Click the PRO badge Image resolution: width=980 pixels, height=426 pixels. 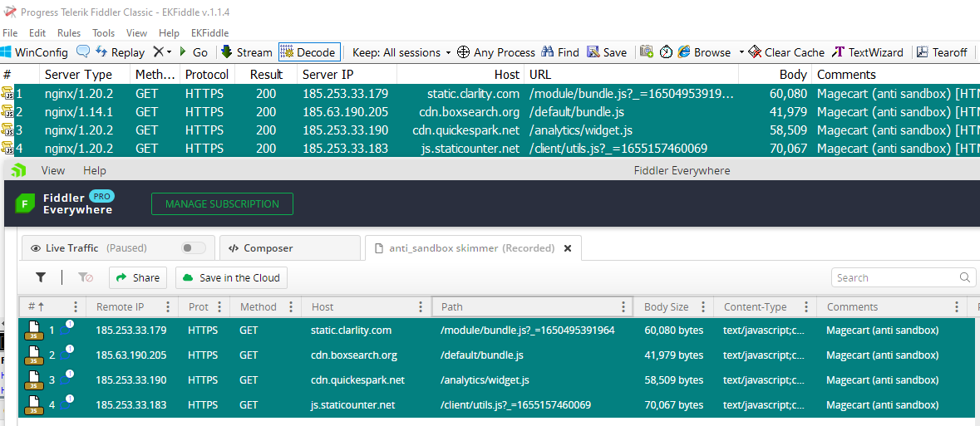click(102, 196)
